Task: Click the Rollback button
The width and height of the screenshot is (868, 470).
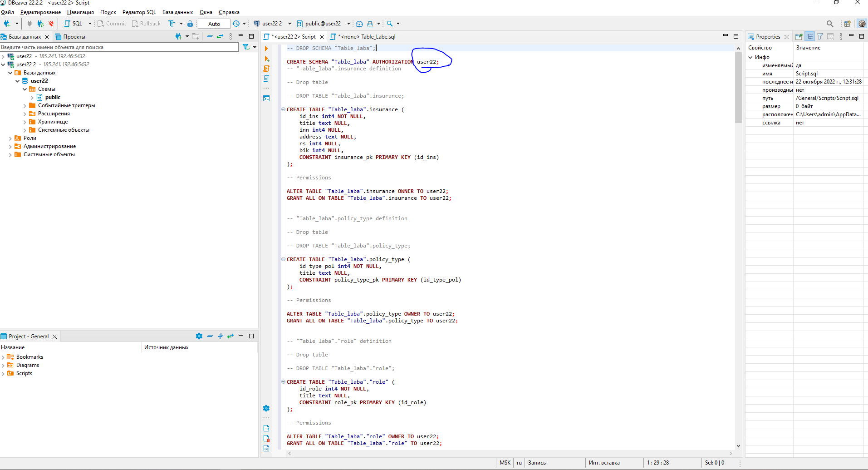Action: point(146,24)
